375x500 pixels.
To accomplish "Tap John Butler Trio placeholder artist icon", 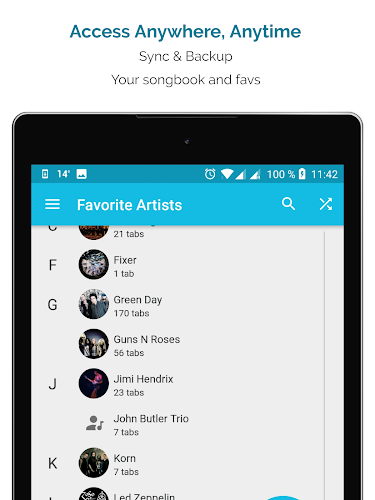I will (x=94, y=423).
